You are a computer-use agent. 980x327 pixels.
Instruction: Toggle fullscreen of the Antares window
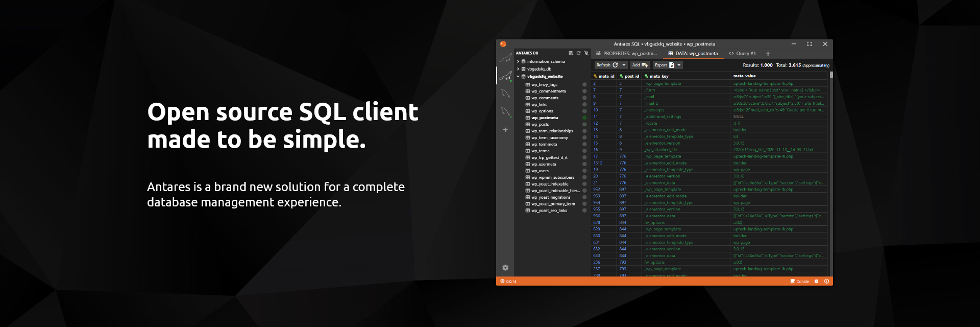point(810,44)
